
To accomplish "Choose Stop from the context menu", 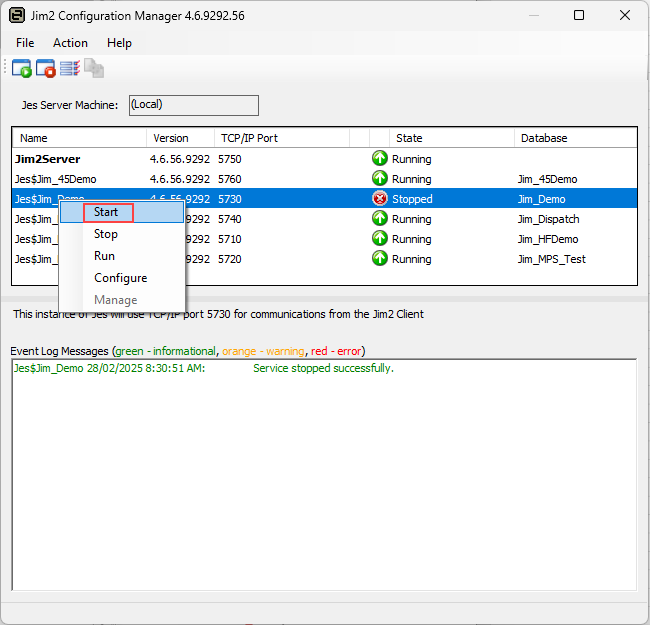I will [x=106, y=234].
